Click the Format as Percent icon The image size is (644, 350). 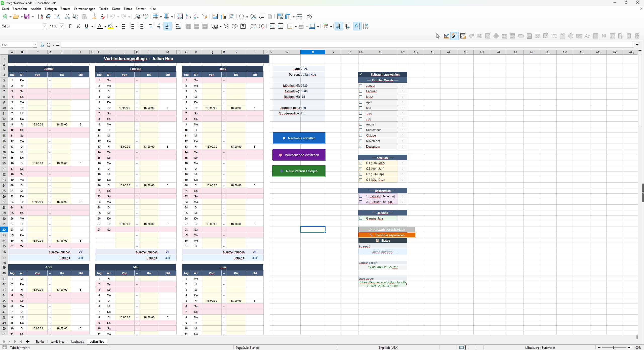226,26
